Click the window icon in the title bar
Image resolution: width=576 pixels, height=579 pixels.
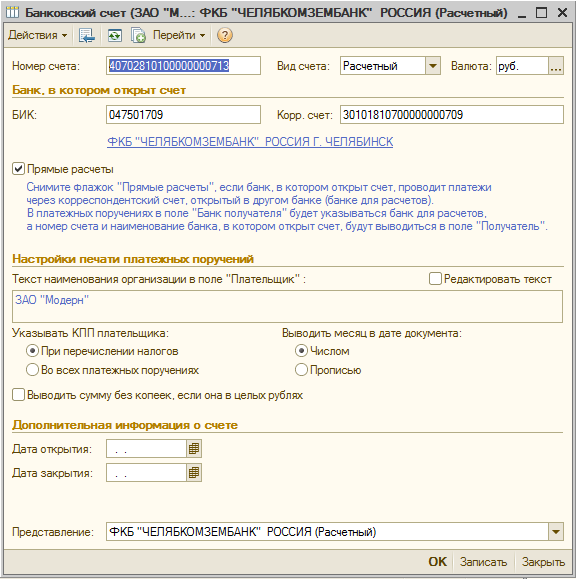[x=12, y=12]
